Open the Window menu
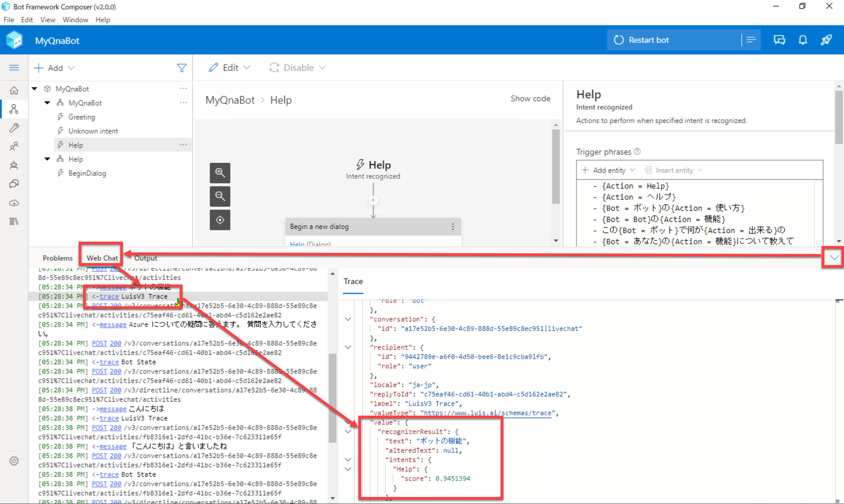Screen dimensions: 844x504 75,20
